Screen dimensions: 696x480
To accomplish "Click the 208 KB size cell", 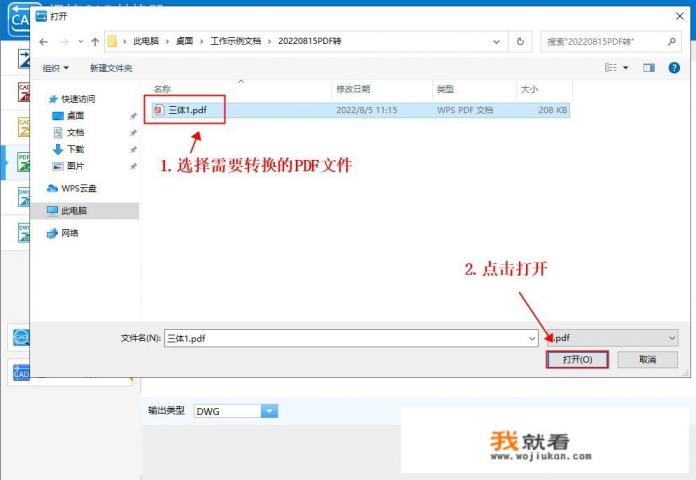I will click(x=553, y=110).
